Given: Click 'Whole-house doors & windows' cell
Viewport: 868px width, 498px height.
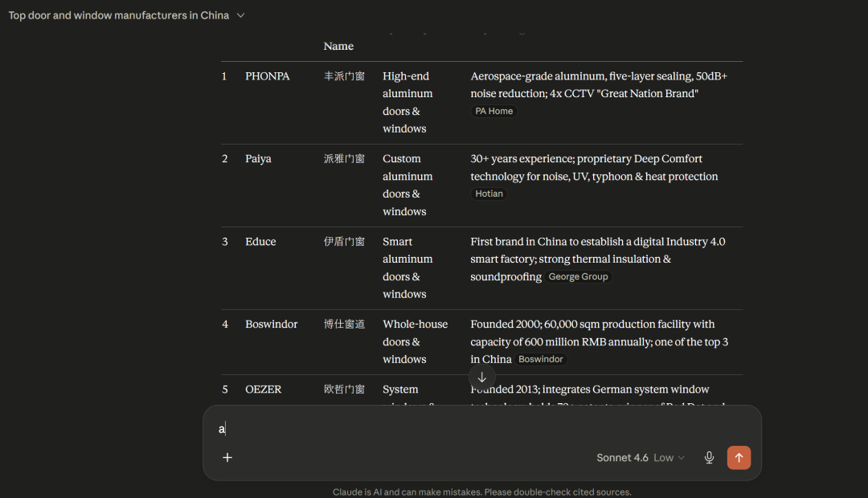Looking at the screenshot, I should tap(416, 342).
